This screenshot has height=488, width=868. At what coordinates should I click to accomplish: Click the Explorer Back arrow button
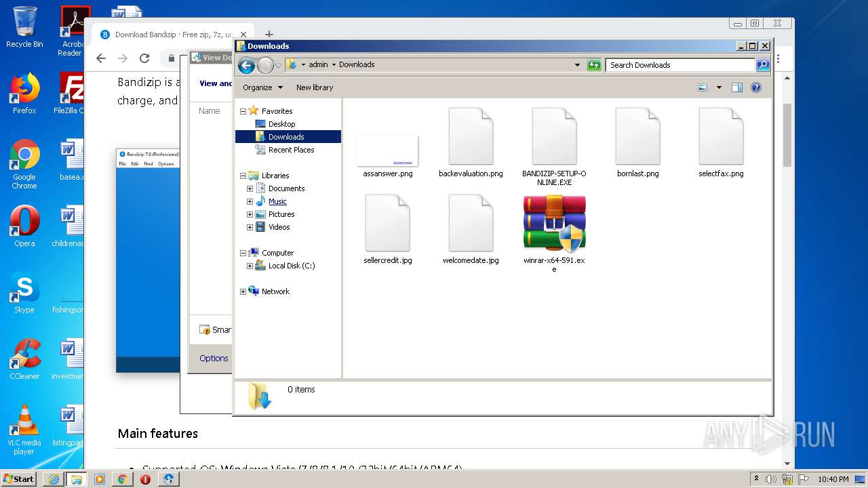click(246, 65)
